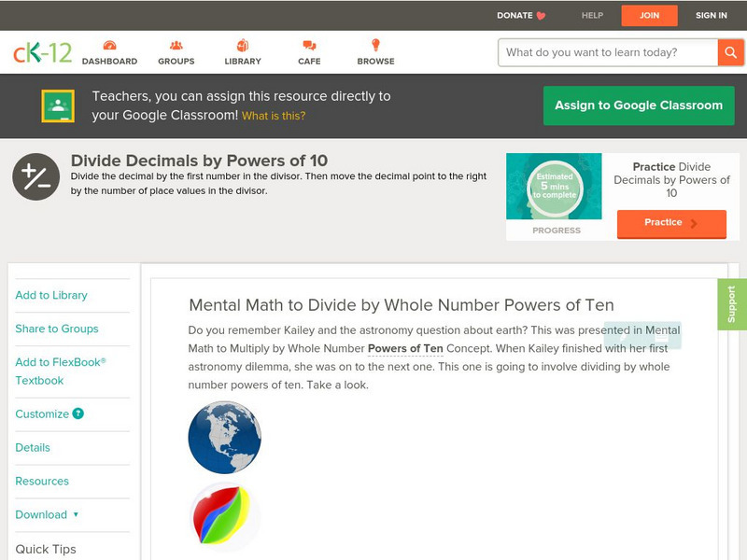Click the Quick Tips sidebar heading
747x560 pixels.
click(46, 549)
